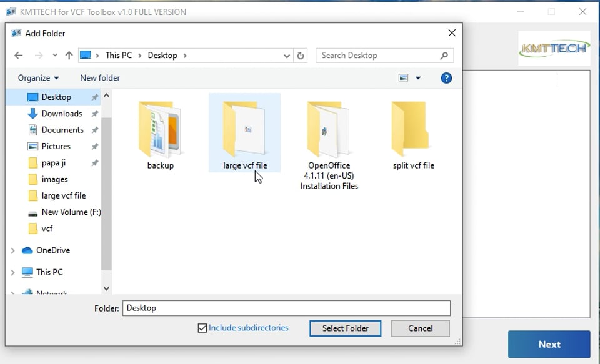Open the help question mark icon
600x364 pixels.
pos(446,78)
